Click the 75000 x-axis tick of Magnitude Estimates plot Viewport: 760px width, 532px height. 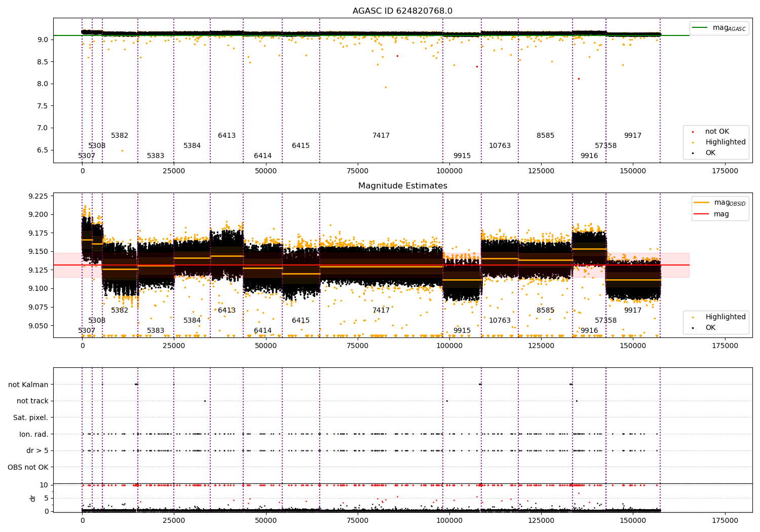point(358,346)
